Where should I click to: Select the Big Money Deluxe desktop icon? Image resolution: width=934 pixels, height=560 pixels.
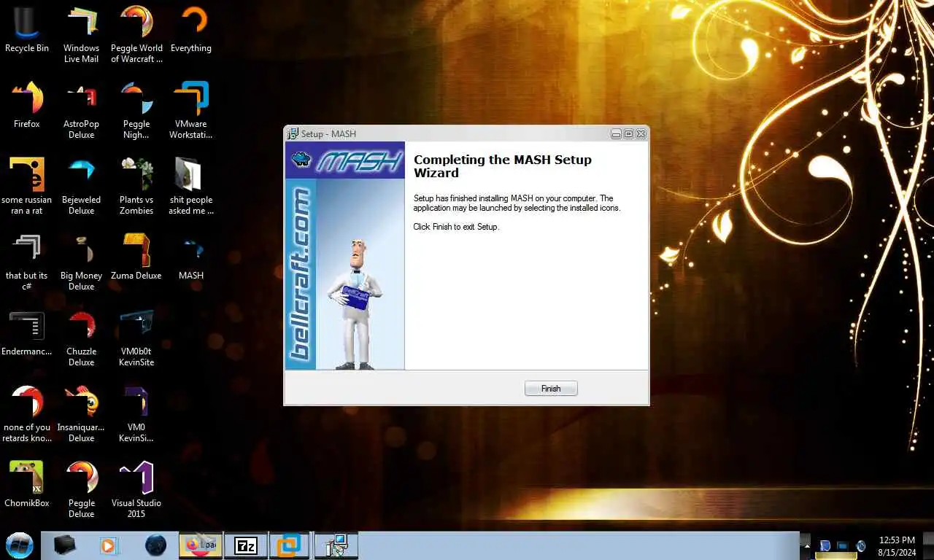81,262
